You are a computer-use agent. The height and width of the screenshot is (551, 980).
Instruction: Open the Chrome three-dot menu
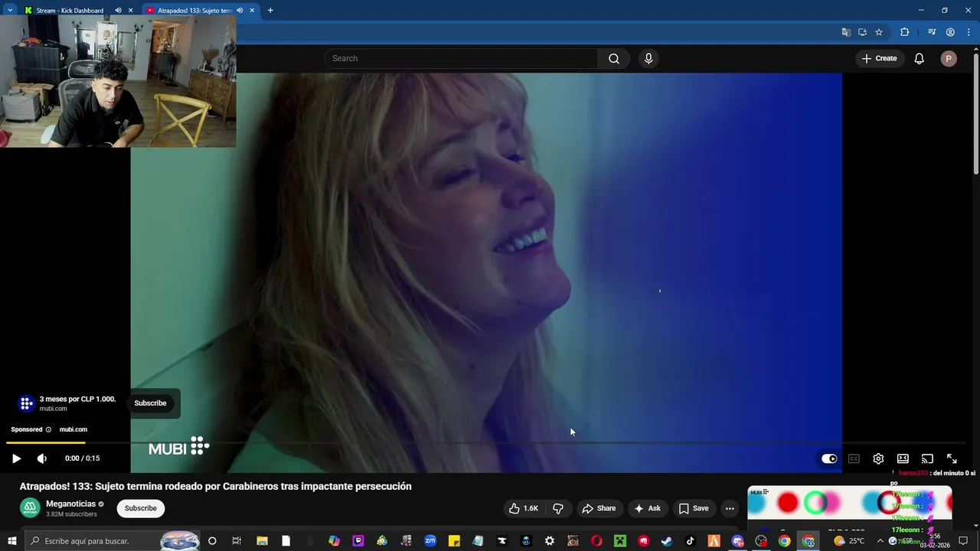pyautogui.click(x=969, y=32)
